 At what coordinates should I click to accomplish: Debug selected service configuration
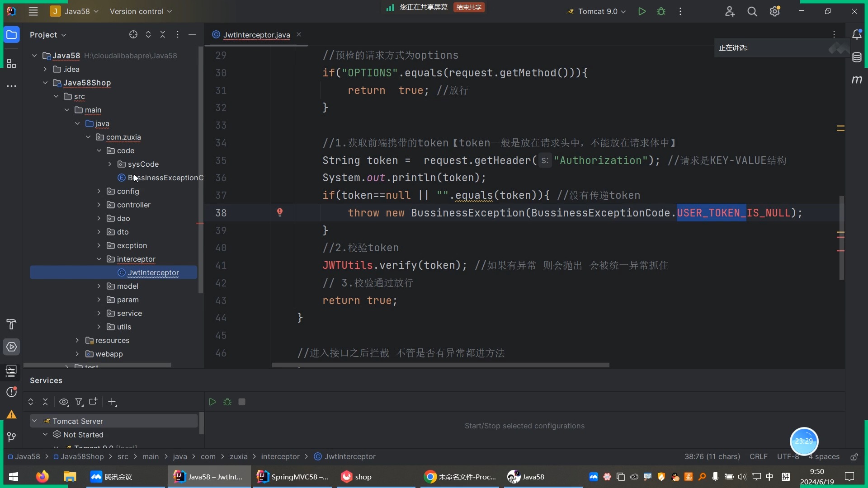click(x=227, y=402)
